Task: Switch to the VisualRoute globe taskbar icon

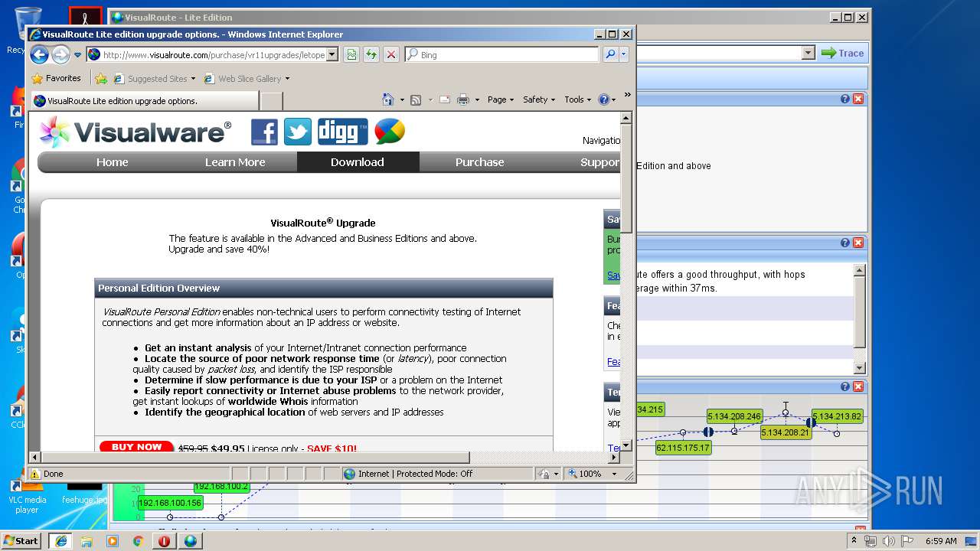Action: 190,541
